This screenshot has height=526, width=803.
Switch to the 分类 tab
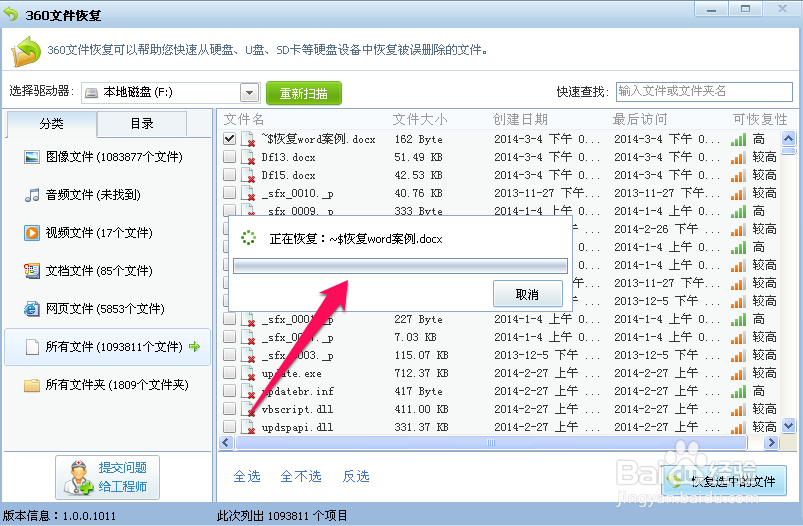tap(51, 123)
